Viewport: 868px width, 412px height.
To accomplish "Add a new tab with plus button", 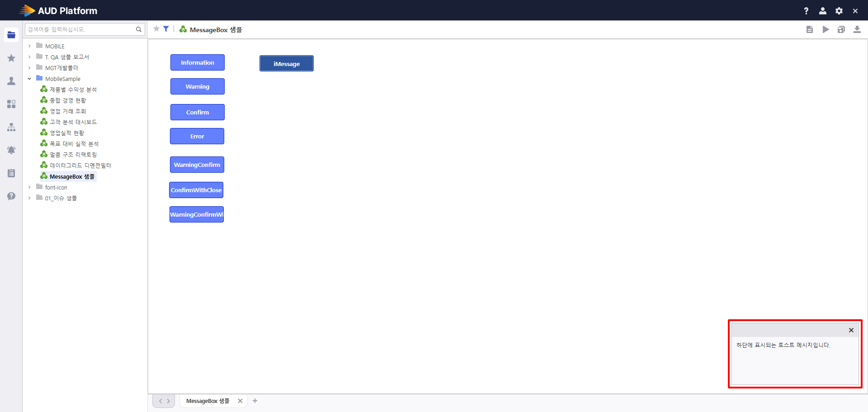I will point(255,401).
